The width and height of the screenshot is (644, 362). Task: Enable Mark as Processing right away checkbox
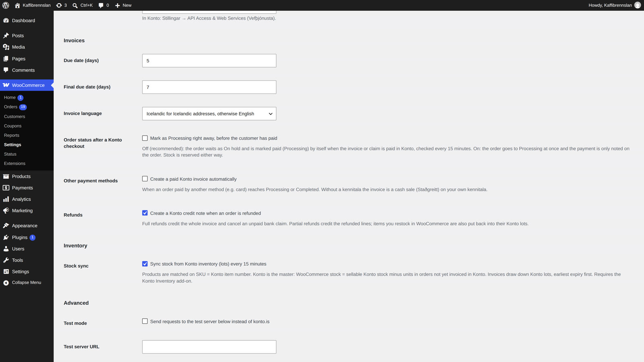click(145, 138)
